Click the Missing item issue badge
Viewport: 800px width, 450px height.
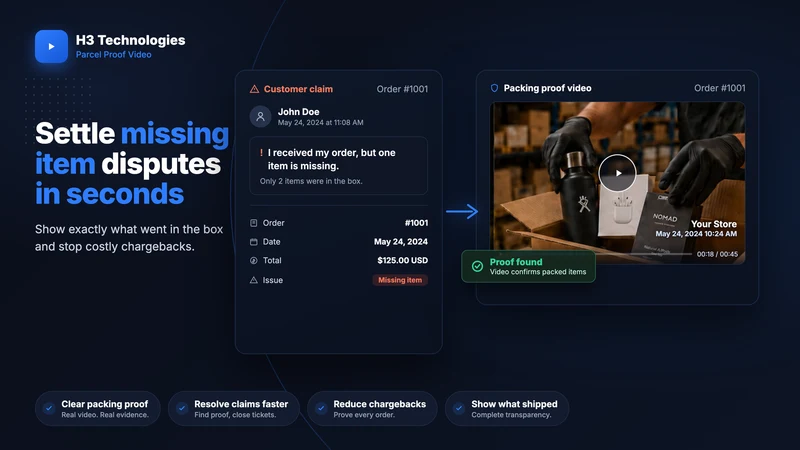(400, 280)
